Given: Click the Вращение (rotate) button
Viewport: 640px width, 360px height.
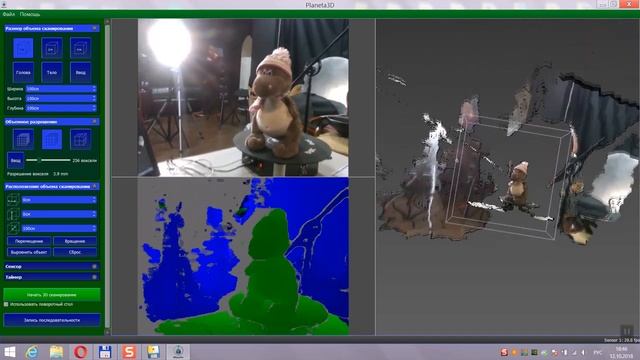Looking at the screenshot, I should click(75, 241).
